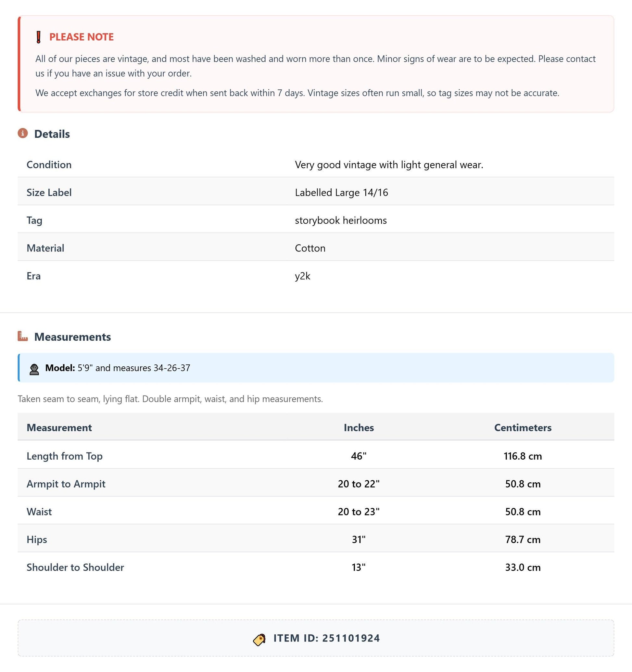This screenshot has width=632, height=672.
Task: Click the storybook heirlooms tag value
Action: coord(341,221)
